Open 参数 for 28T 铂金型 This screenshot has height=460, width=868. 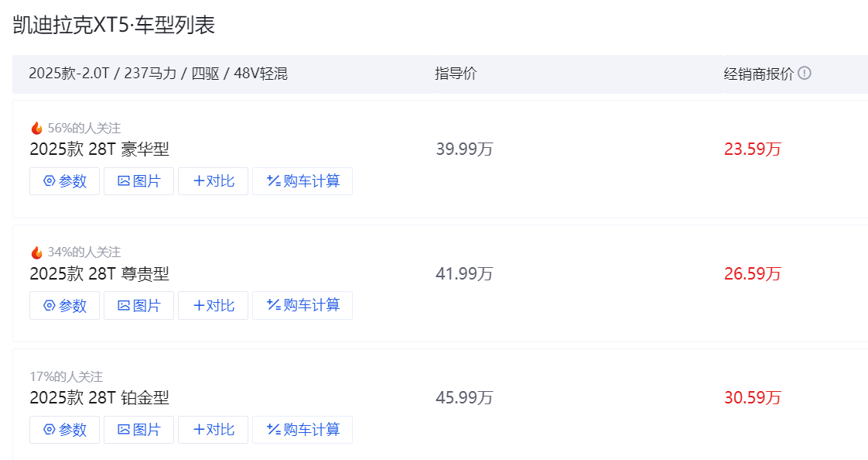coord(64,429)
